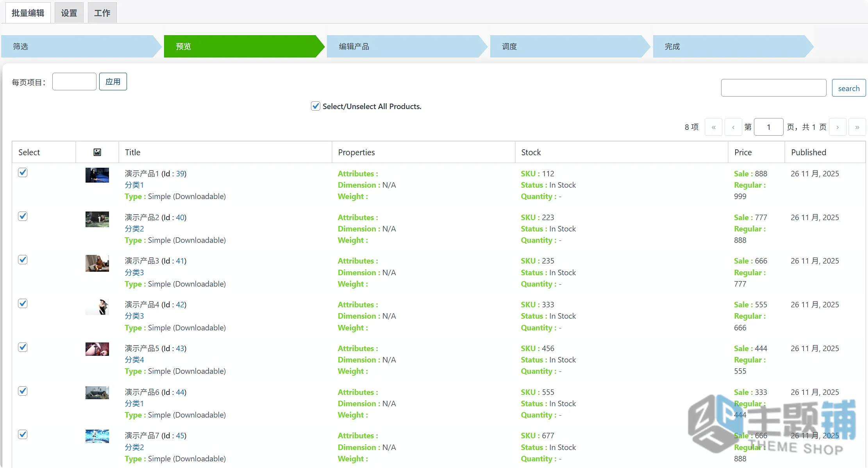Go to first page double-arrow button
The width and height of the screenshot is (868, 468).
pos(714,127)
